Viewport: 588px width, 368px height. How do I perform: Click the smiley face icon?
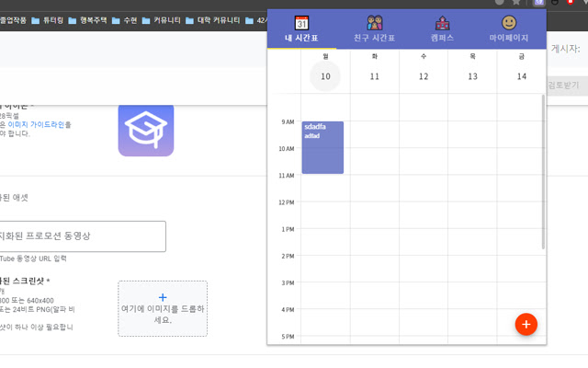click(509, 22)
